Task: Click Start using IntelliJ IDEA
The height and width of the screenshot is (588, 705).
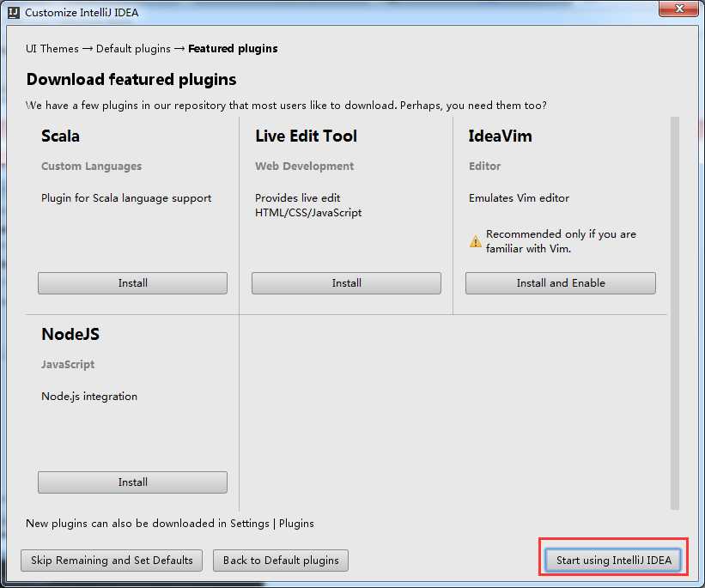Action: [x=613, y=561]
